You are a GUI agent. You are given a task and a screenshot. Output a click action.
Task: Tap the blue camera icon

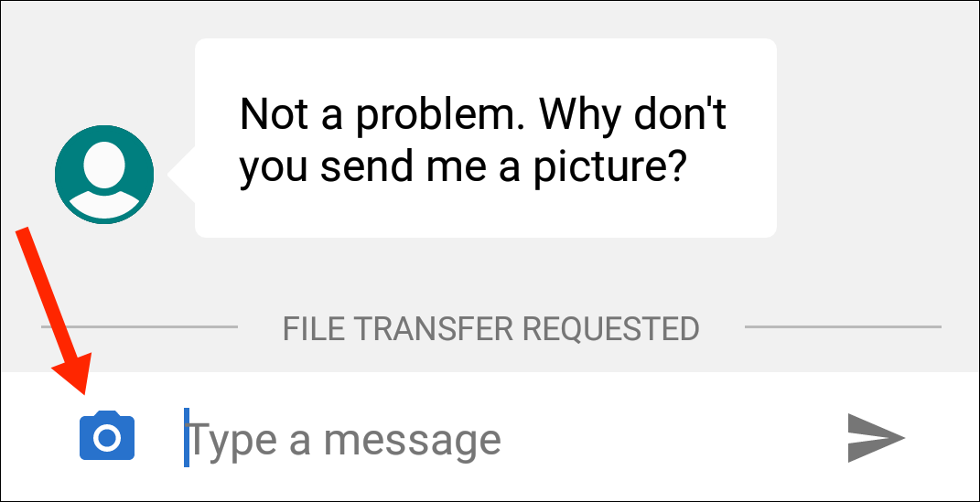tap(107, 437)
